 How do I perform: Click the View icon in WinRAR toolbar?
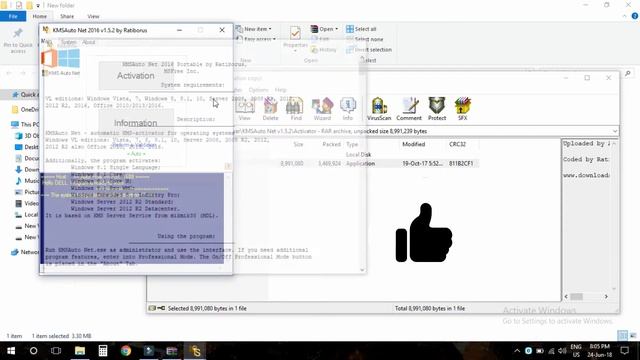[244, 109]
